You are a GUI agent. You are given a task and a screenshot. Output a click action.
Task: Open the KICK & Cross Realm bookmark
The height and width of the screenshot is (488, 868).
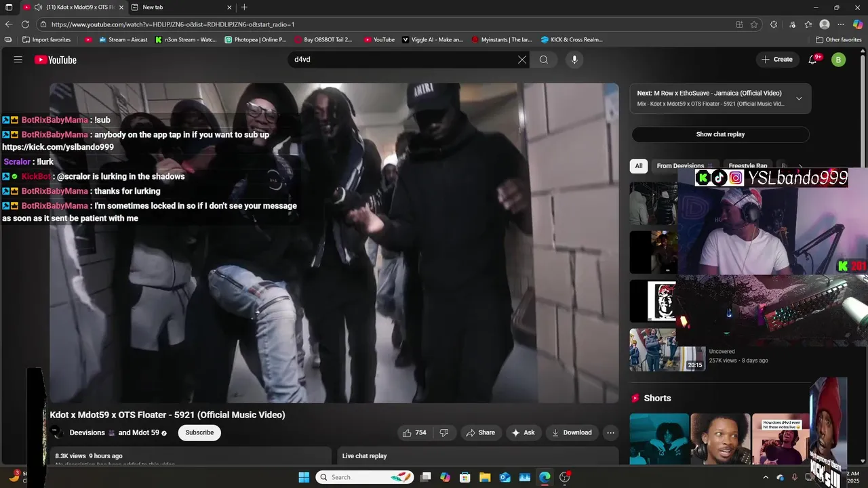pyautogui.click(x=572, y=39)
